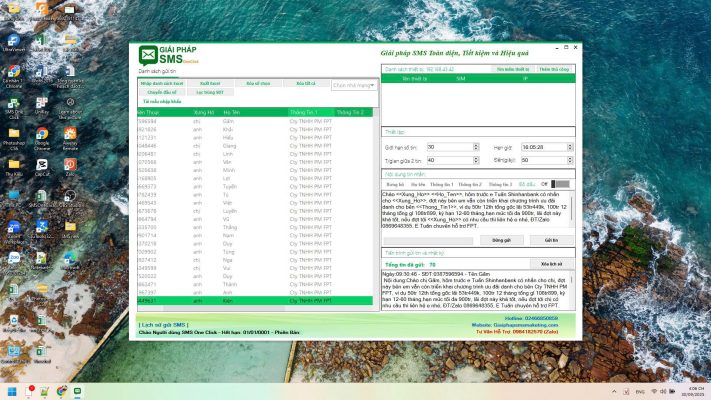Click 'Xóa lịch sử' to clear history
Image resolution: width=711 pixels, height=400 pixels.
[x=551, y=264]
